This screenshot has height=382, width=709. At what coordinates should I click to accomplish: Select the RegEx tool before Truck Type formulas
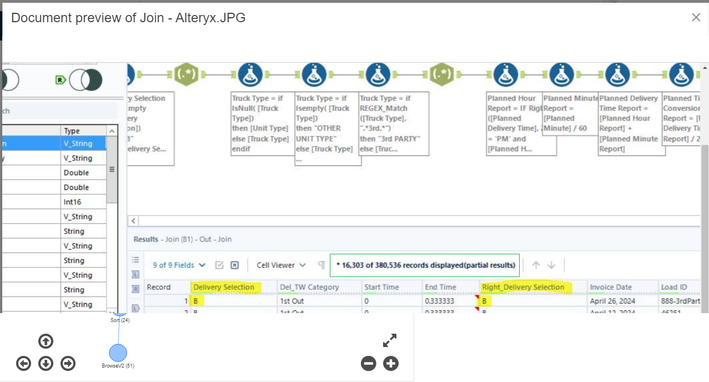(x=186, y=74)
